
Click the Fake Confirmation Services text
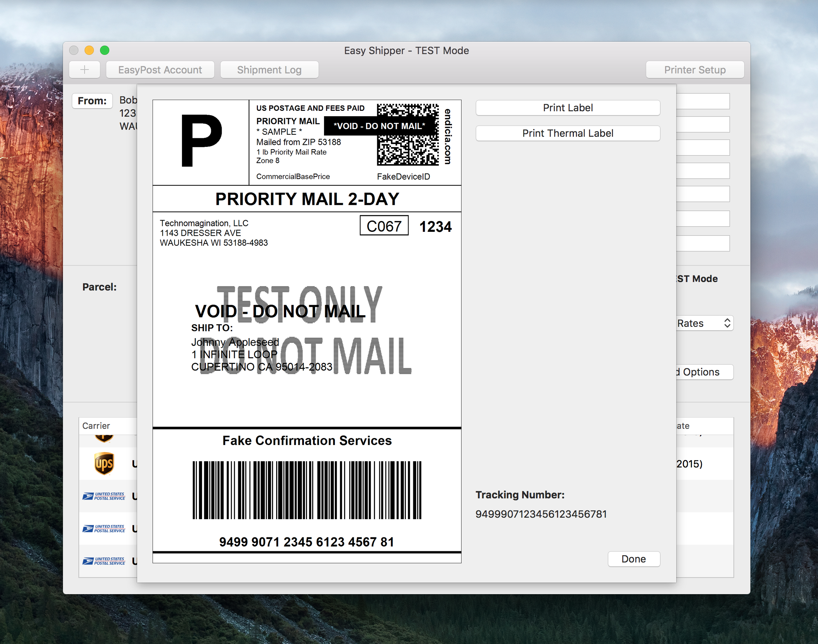point(307,440)
